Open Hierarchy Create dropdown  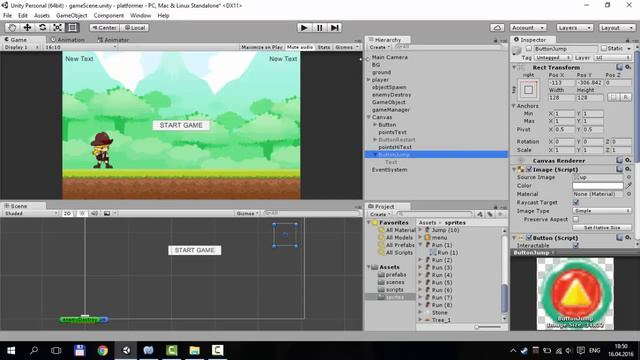[380, 47]
